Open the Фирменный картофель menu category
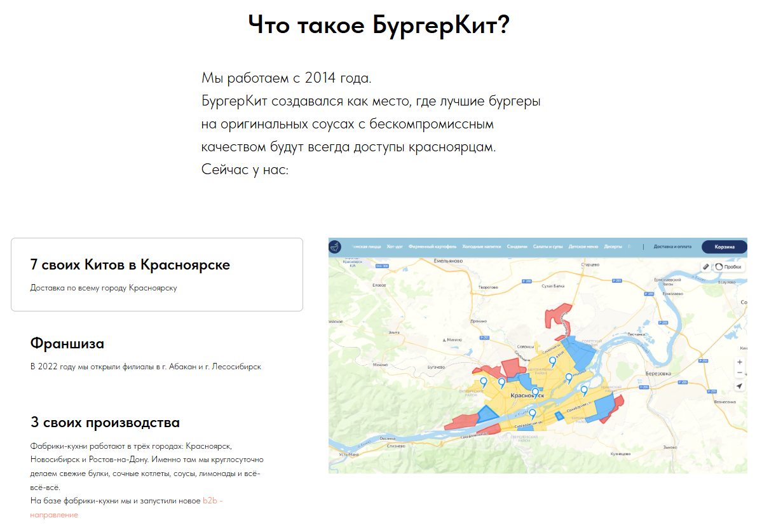 (x=433, y=247)
